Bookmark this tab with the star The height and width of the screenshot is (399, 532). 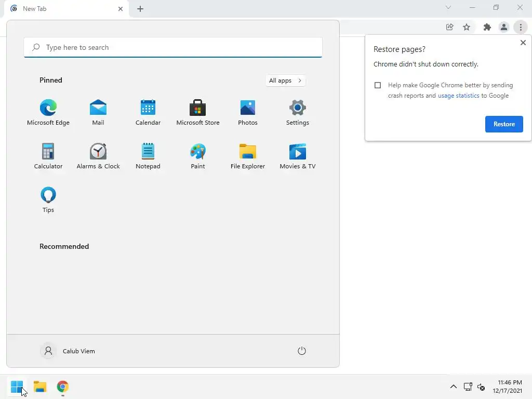point(467,27)
